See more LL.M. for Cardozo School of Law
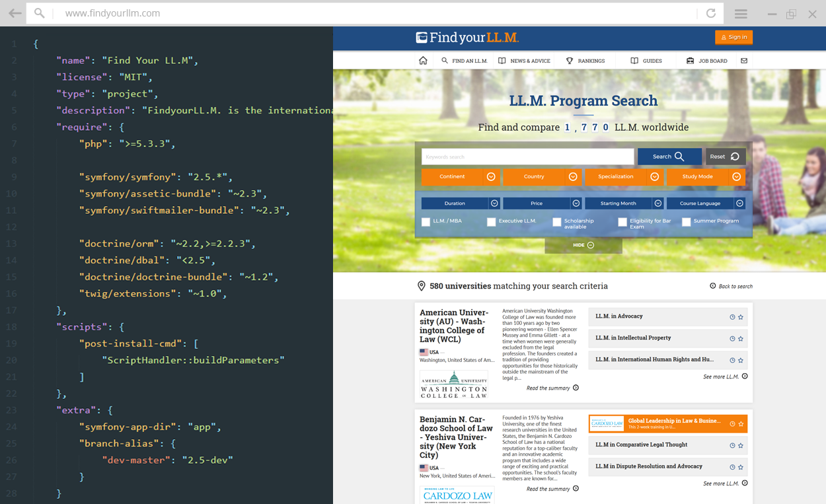Screen dimensions: 826x504 click(x=721, y=484)
